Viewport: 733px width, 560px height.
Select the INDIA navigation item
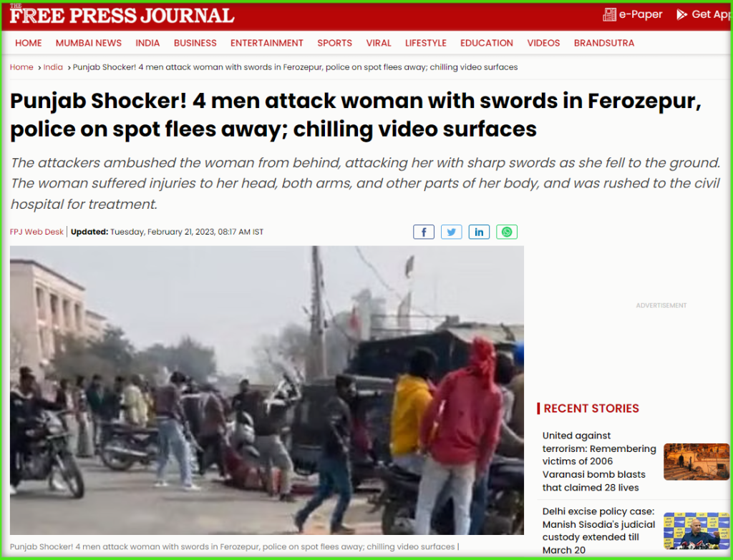click(147, 43)
